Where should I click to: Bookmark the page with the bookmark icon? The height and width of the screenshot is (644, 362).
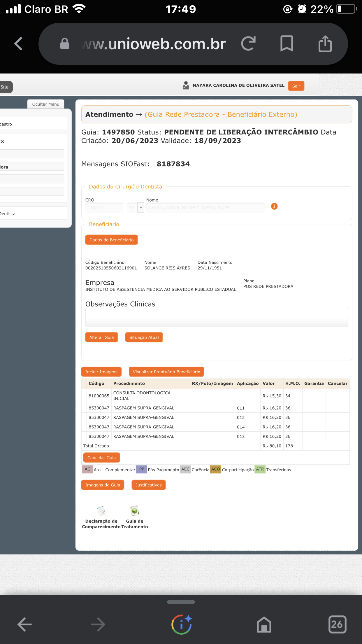click(287, 44)
